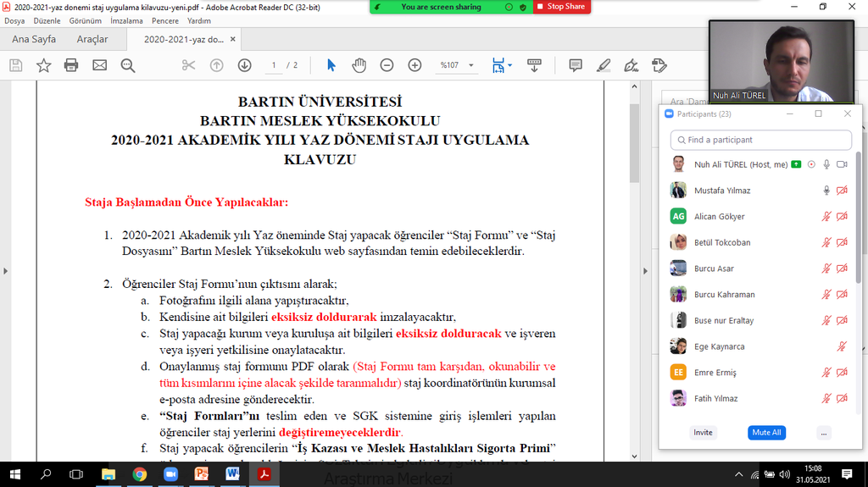This screenshot has height=487, width=868.
Task: Expand the left navigation pane arrow
Action: pos(5,271)
